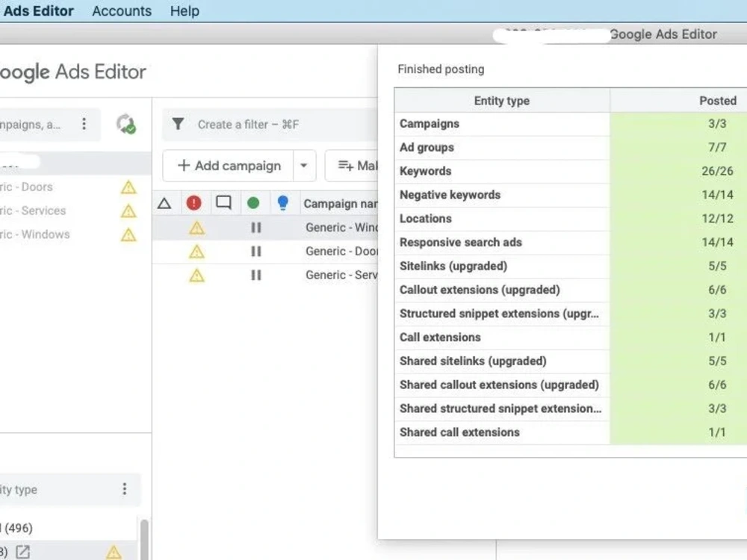This screenshot has width=747, height=560.
Task: Select the entity row showing (496)
Action: coord(68,528)
